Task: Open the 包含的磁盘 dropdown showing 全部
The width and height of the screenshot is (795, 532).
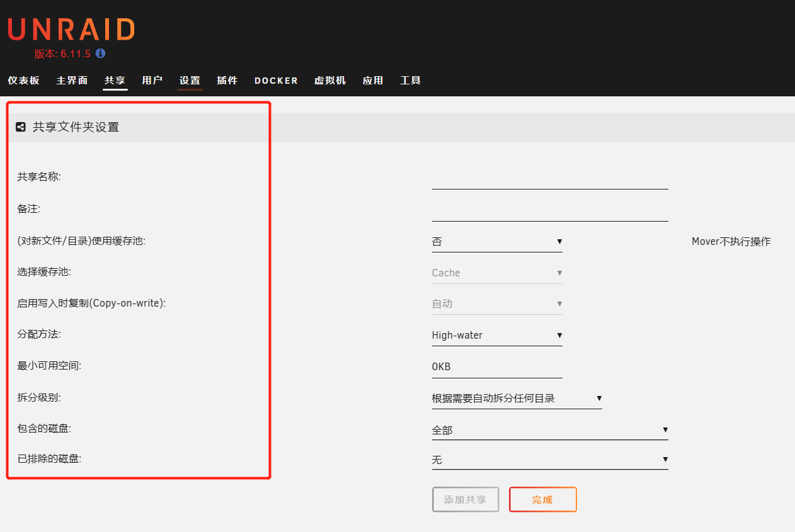Action: coord(549,431)
